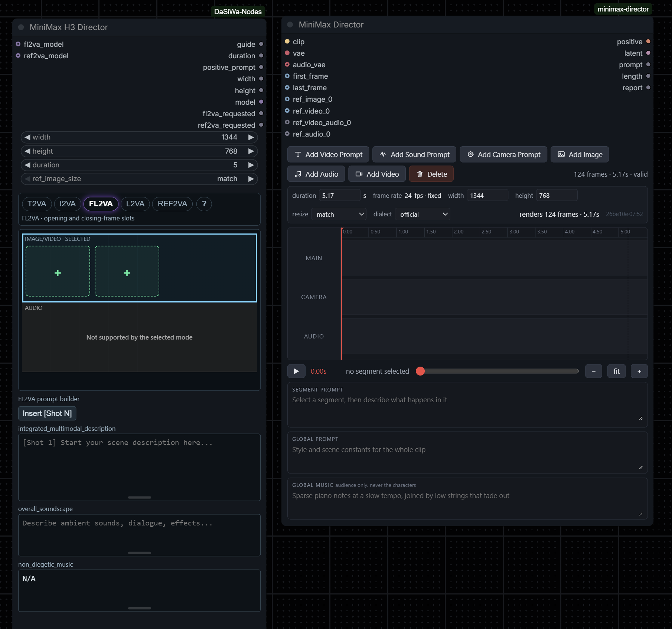Viewport: 672px width, 629px height.
Task: Click the DaSiWa-Nodes badge
Action: (238, 12)
